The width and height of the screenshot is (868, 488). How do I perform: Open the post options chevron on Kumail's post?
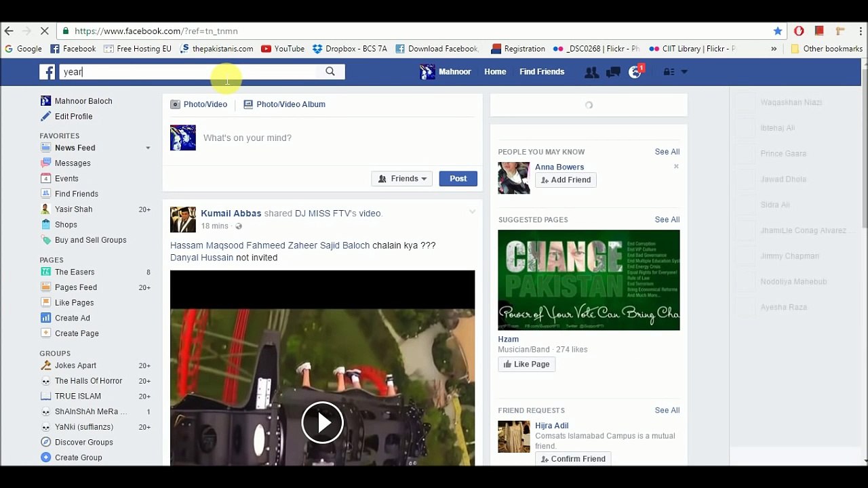472,212
